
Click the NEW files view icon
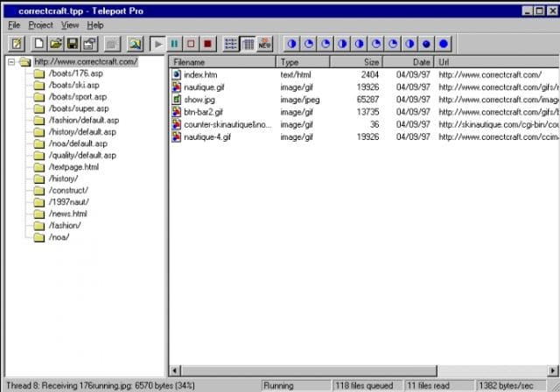click(265, 43)
